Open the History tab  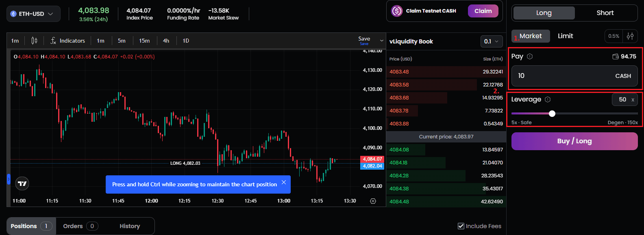[129, 226]
